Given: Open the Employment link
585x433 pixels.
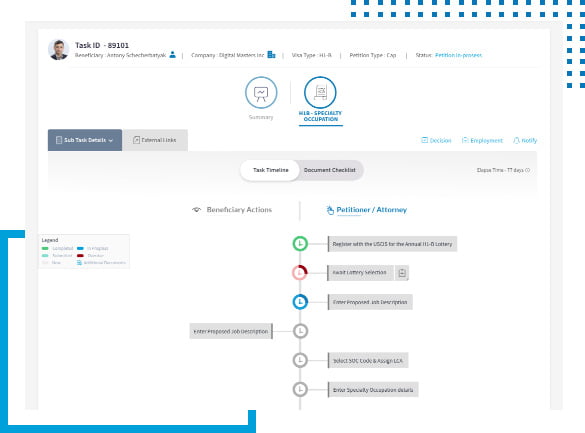Looking at the screenshot, I should tap(482, 140).
